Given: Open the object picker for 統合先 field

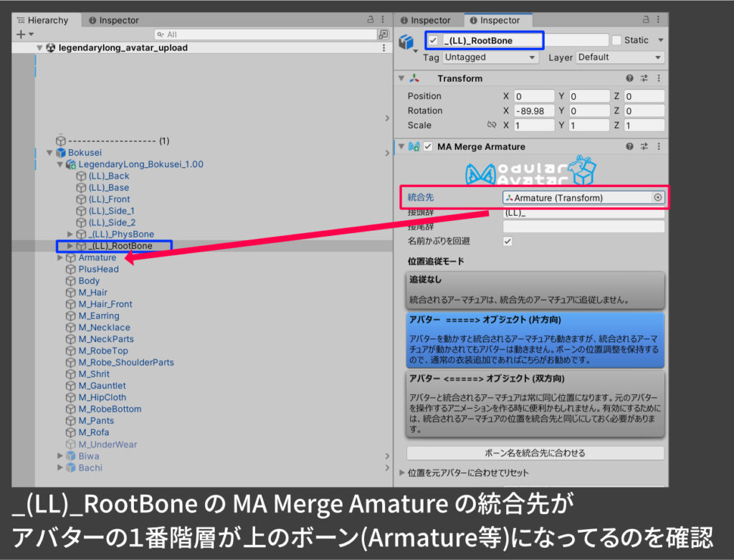Looking at the screenshot, I should tap(657, 198).
